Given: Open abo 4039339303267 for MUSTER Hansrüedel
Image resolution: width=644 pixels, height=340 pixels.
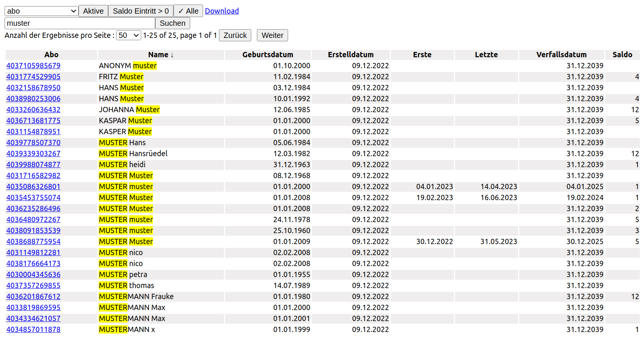Looking at the screenshot, I should (33, 154).
